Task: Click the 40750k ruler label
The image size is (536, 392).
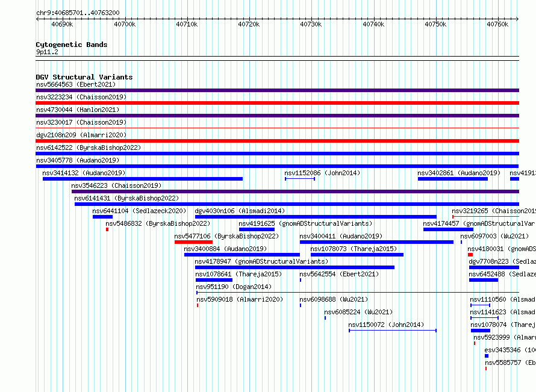Action: [435, 24]
